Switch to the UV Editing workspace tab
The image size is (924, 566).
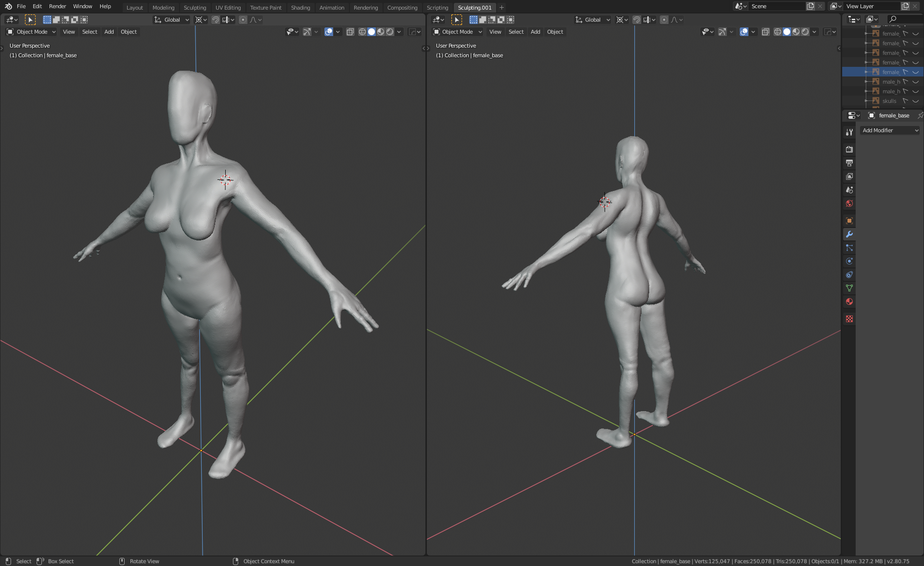click(228, 8)
